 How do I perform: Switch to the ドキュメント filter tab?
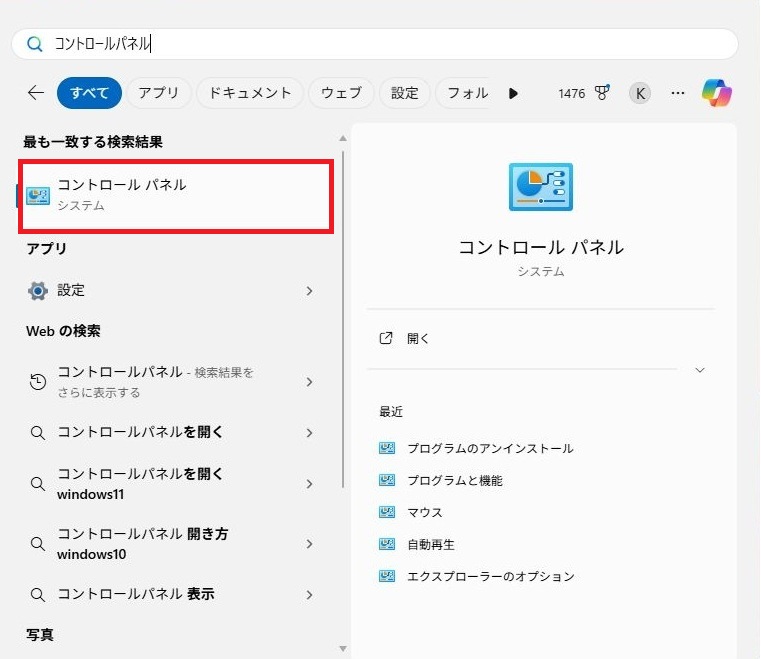point(249,93)
